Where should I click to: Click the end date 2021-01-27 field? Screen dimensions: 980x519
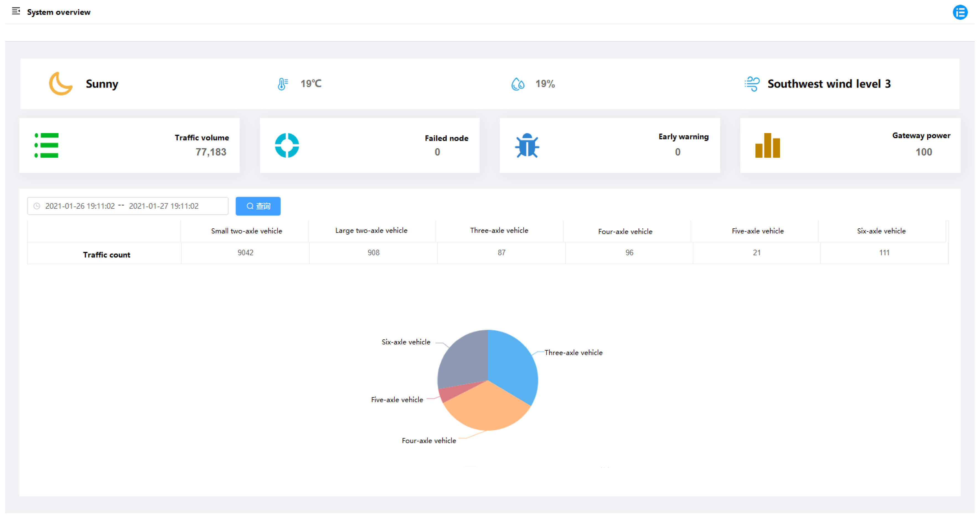click(x=164, y=206)
